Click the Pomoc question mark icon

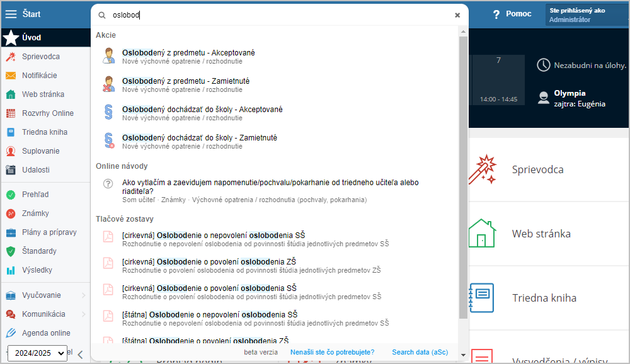point(496,14)
